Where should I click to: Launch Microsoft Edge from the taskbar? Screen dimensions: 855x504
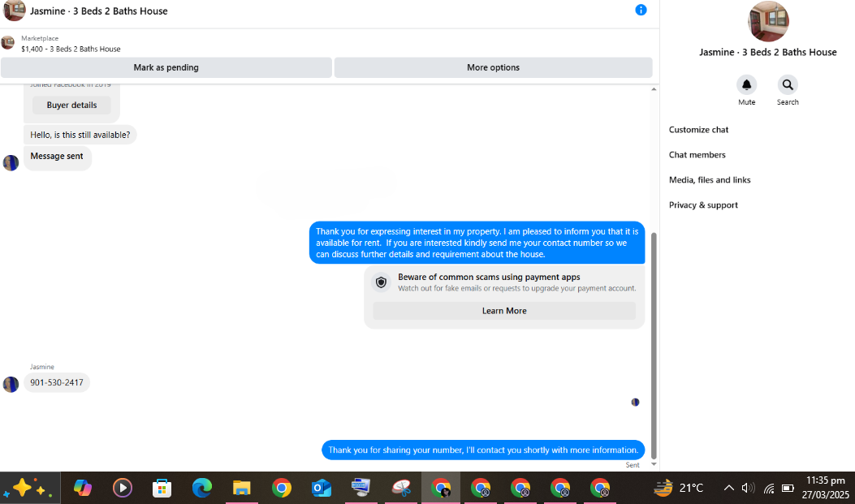[x=201, y=488]
